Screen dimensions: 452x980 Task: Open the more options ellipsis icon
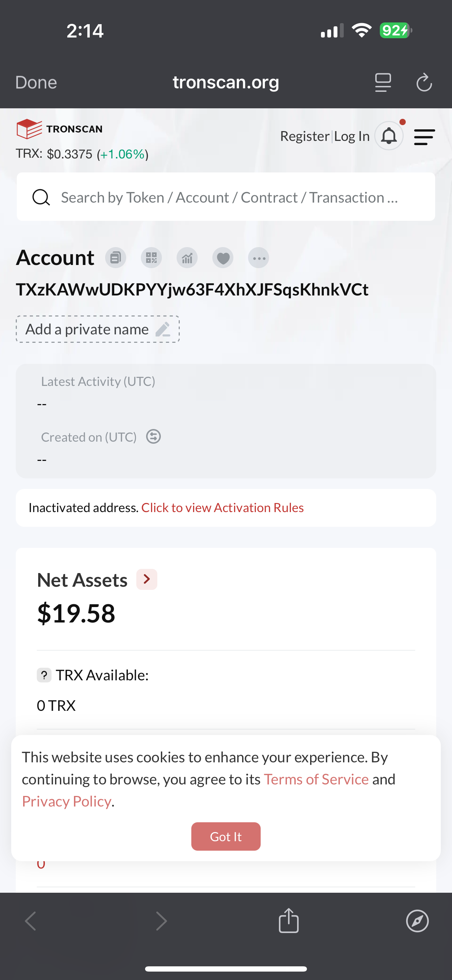pos(259,258)
